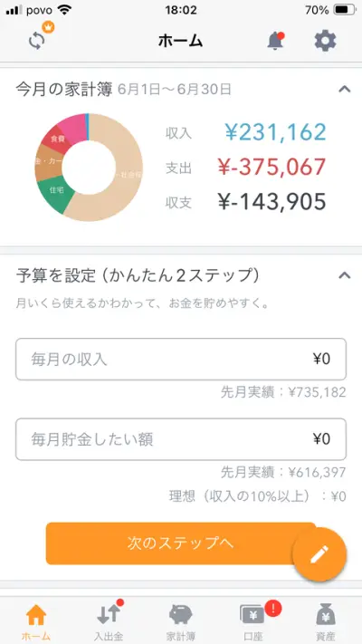Tap the 収入 amount ¥231,162
This screenshot has height=644, width=362.
pos(275,132)
